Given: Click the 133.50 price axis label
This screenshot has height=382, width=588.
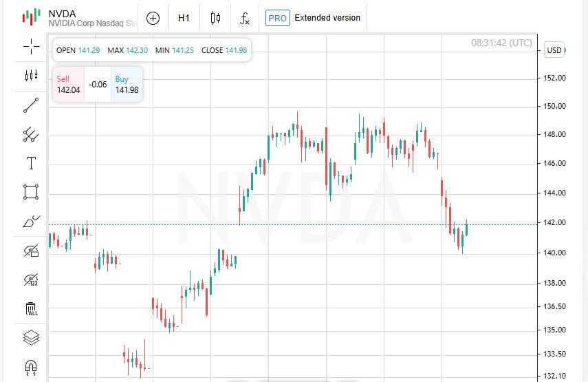Looking at the screenshot, I should (554, 354).
